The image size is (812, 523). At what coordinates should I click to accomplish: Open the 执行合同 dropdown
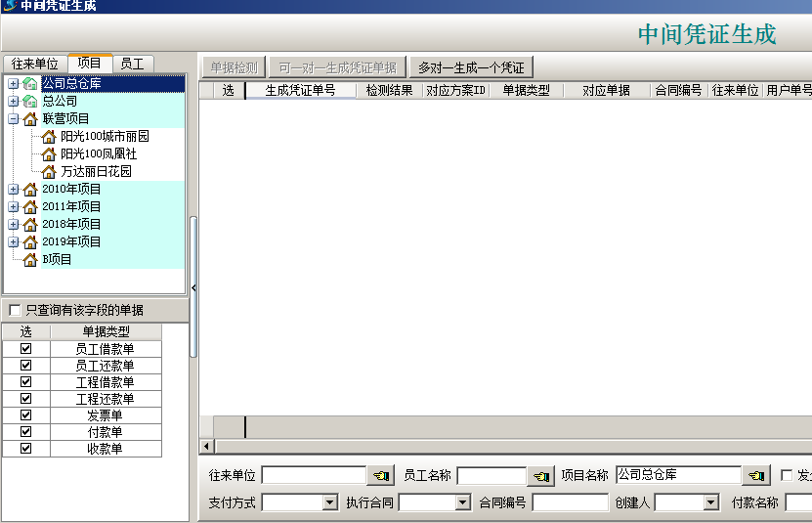tap(463, 502)
